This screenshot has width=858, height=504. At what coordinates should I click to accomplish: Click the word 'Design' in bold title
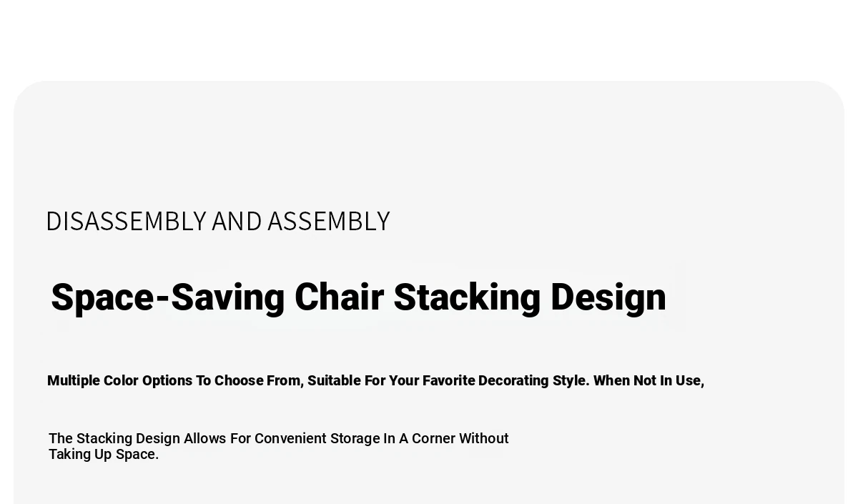[608, 297]
